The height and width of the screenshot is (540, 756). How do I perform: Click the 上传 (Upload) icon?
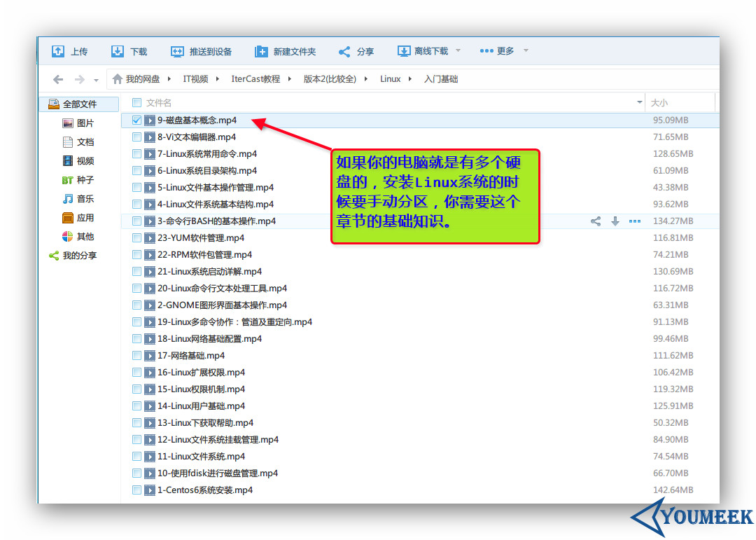(59, 50)
